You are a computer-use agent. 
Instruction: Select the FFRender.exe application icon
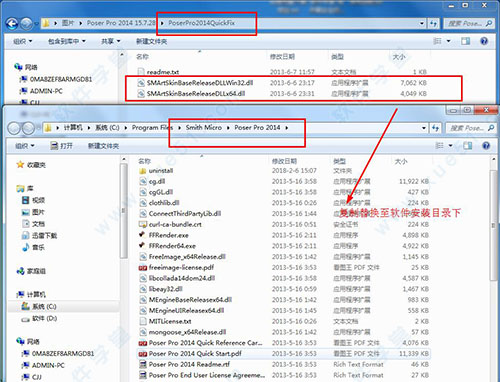(143, 235)
